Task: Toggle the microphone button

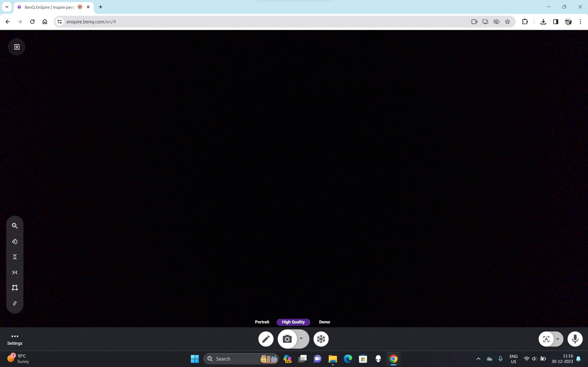Action: coord(575,339)
